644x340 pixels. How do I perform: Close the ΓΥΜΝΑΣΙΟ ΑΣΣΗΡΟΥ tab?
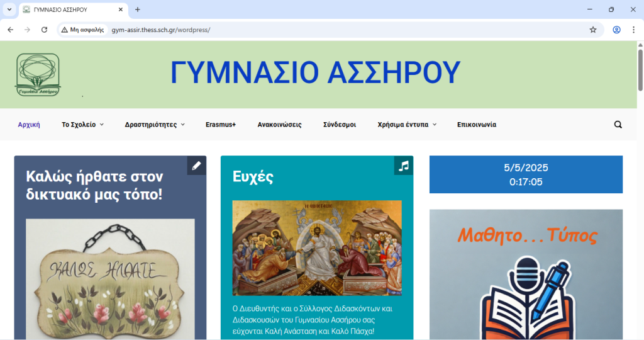click(x=121, y=9)
